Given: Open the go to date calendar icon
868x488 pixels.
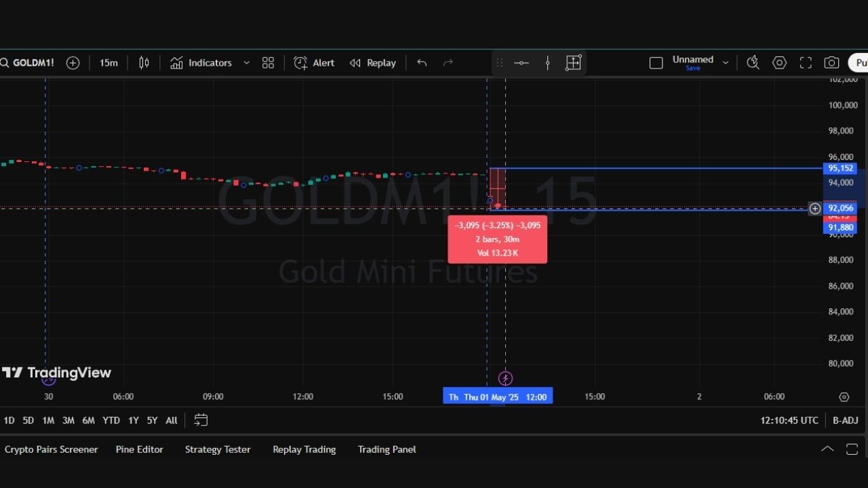Looking at the screenshot, I should tap(201, 420).
